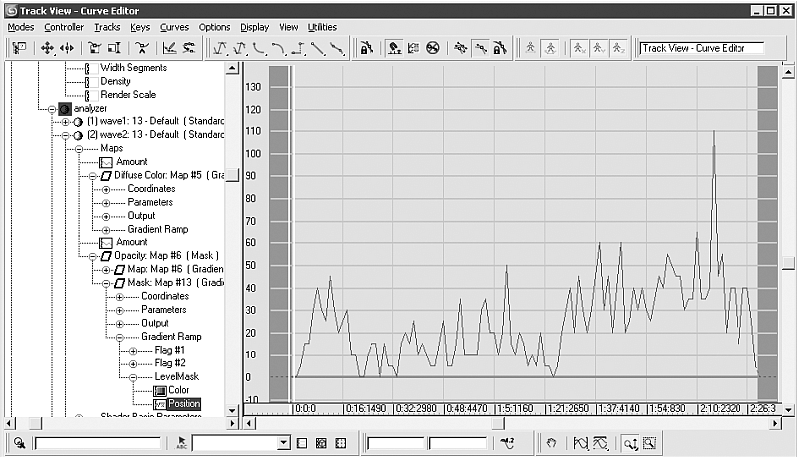Open the Controller menu
Viewport: 797px width, 457px height.
tap(64, 27)
